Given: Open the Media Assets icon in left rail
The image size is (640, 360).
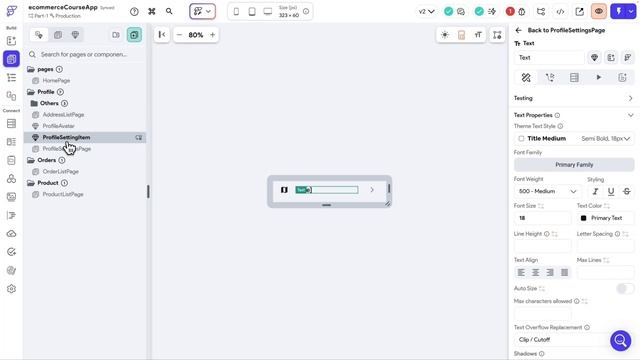Looking at the screenshot, I should pos(11,197).
